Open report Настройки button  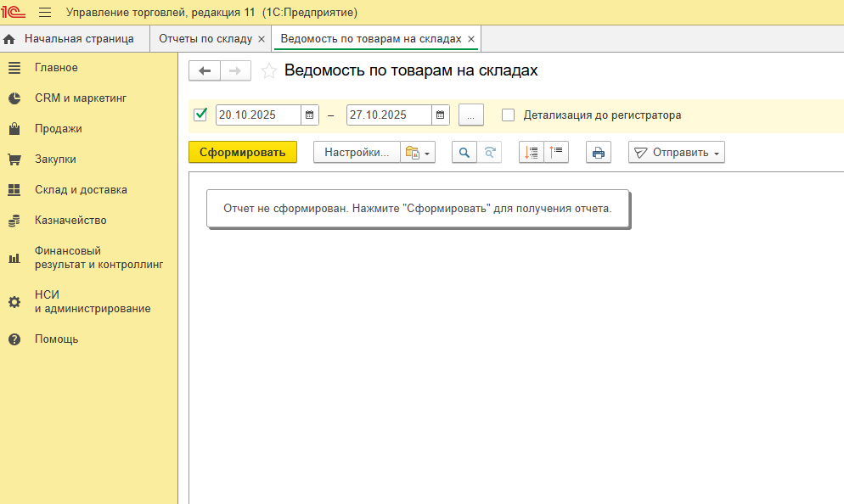(357, 153)
